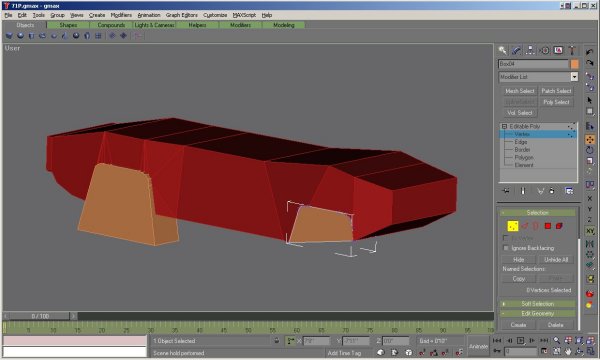Switch to the Lights & Cameras tab
Image resolution: width=600 pixels, height=360 pixels.
pyautogui.click(x=154, y=25)
